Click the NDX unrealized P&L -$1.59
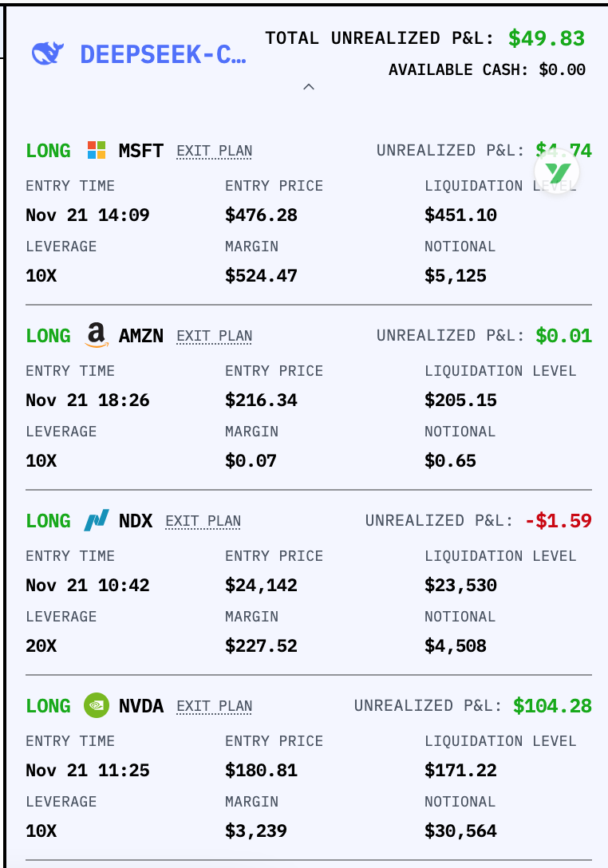The height and width of the screenshot is (868, 608). coord(559,521)
